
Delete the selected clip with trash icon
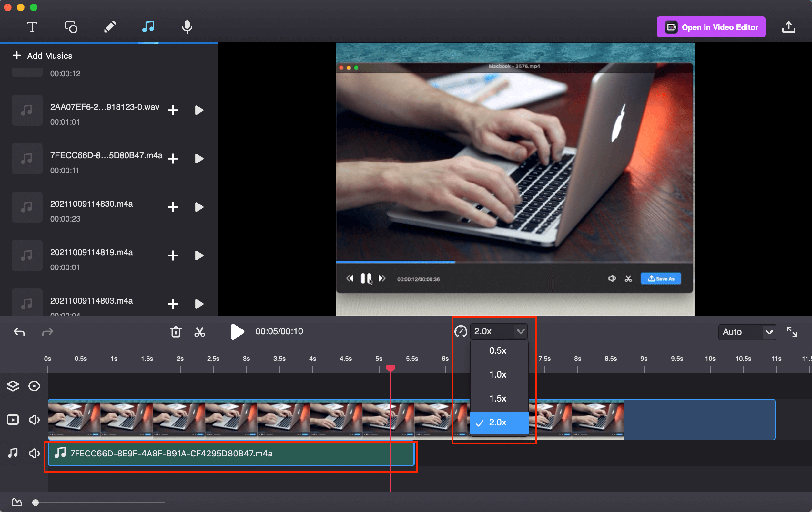coord(176,332)
